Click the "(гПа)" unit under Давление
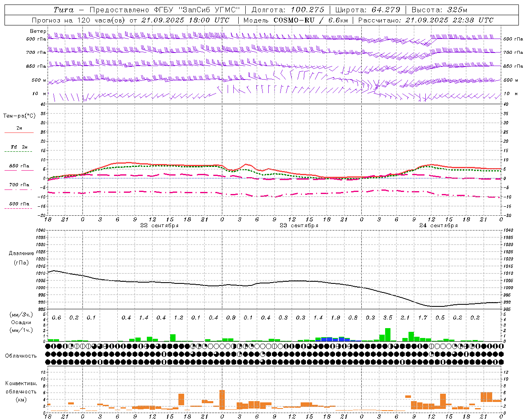This screenshot has height=420, width=525. (21, 263)
